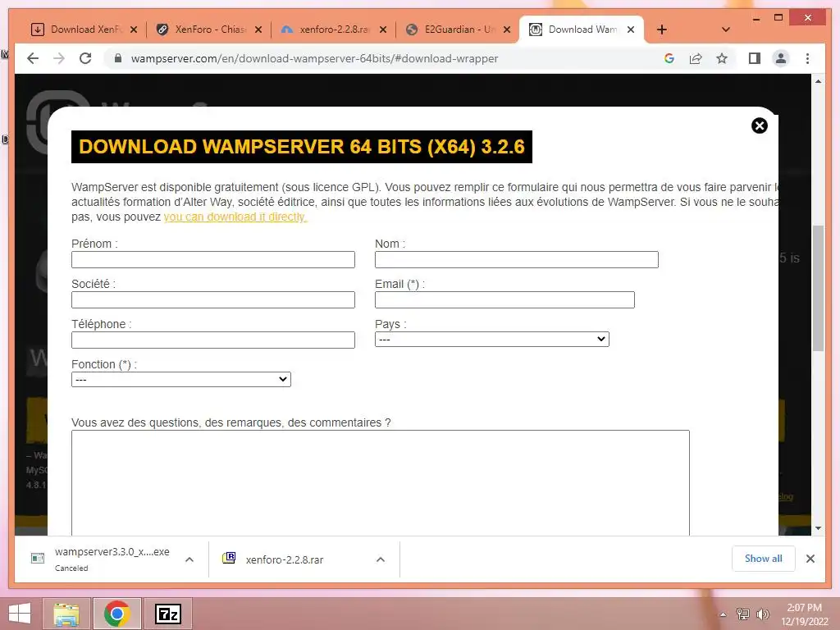Share this page via the share icon

pyautogui.click(x=696, y=58)
